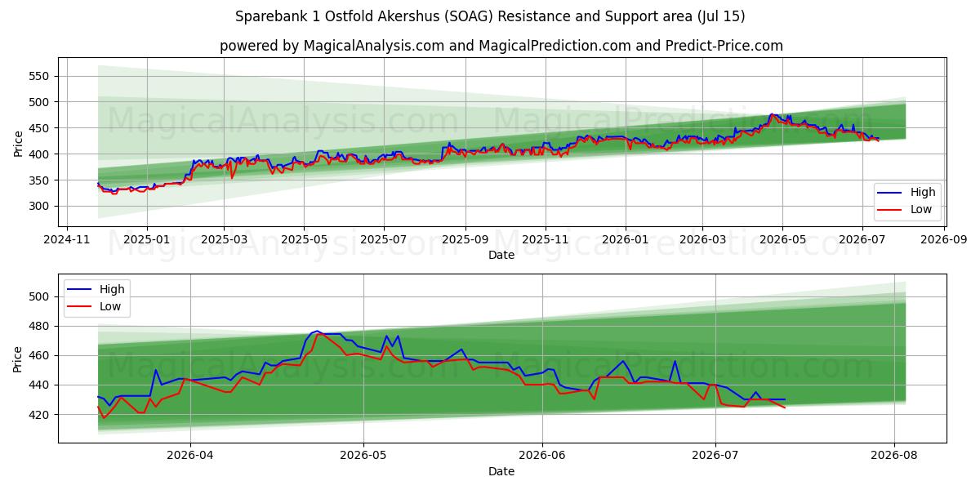Screen dimensions: 980x490
Task: Click the '2026-06' tick label on bottom chart
Action: click(x=542, y=457)
